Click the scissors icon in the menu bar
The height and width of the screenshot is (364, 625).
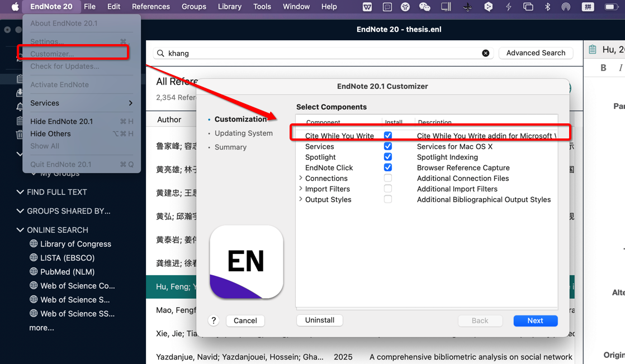point(467,7)
